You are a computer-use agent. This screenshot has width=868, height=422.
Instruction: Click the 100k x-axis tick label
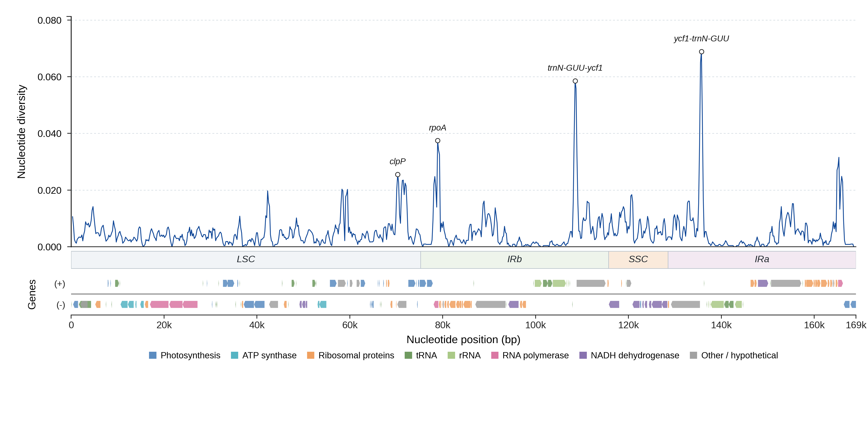535,325
